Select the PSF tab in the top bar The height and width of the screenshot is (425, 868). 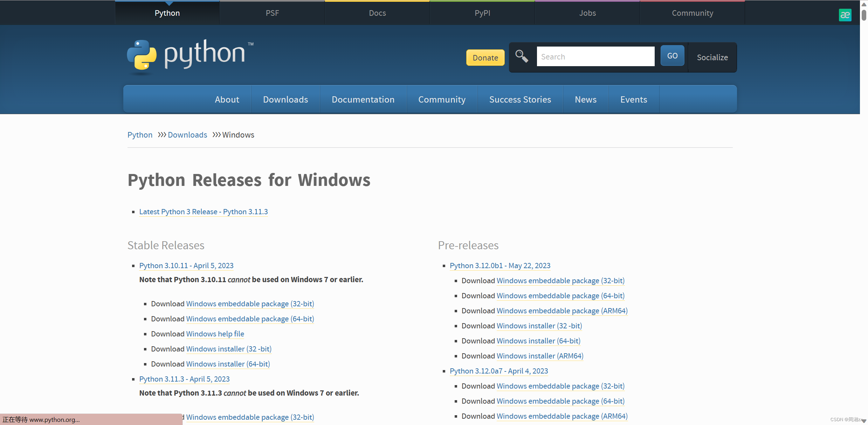(x=272, y=13)
